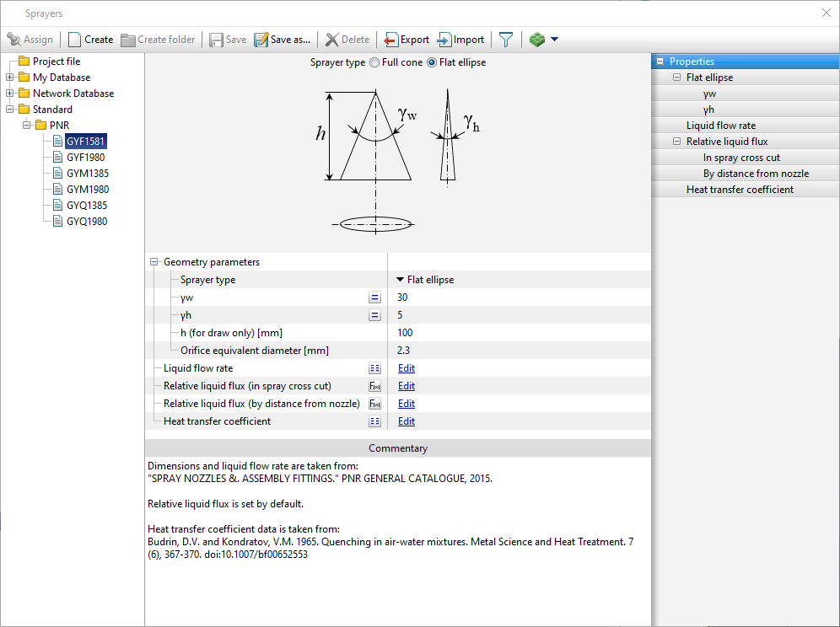Screen dimensions: 840x627
Task: Open the table icon for Liquid flow rate
Action: click(374, 368)
